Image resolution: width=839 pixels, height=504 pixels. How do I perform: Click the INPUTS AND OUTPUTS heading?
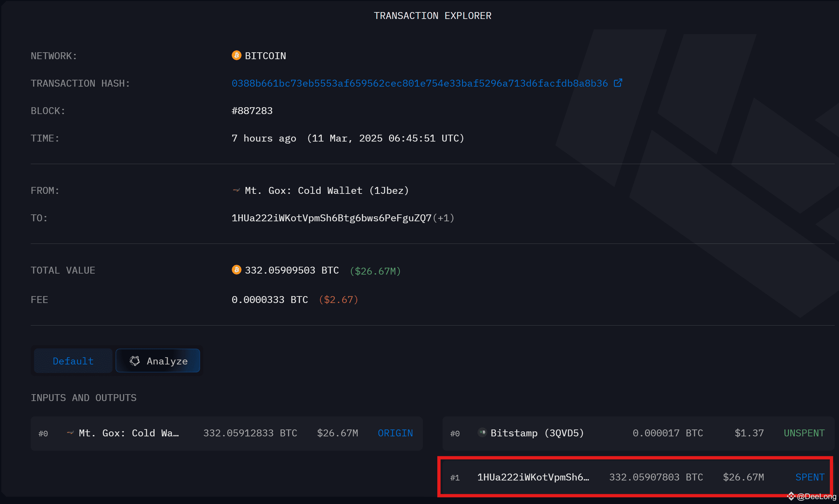[84, 398]
